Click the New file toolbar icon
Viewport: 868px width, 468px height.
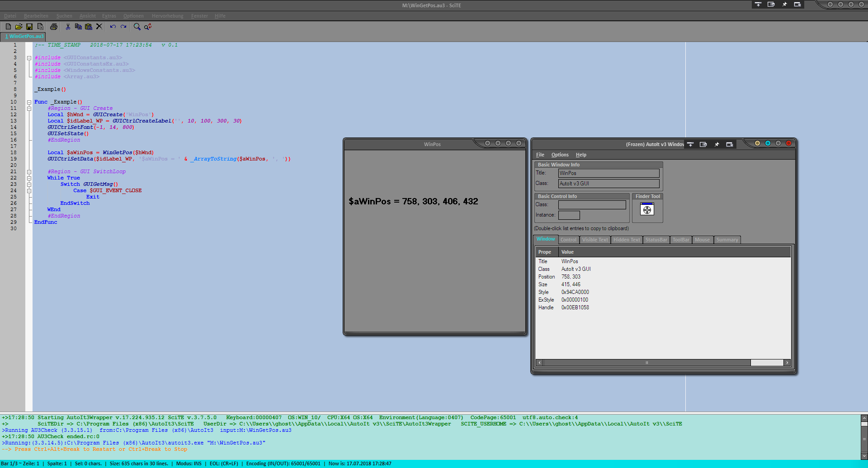[x=8, y=27]
